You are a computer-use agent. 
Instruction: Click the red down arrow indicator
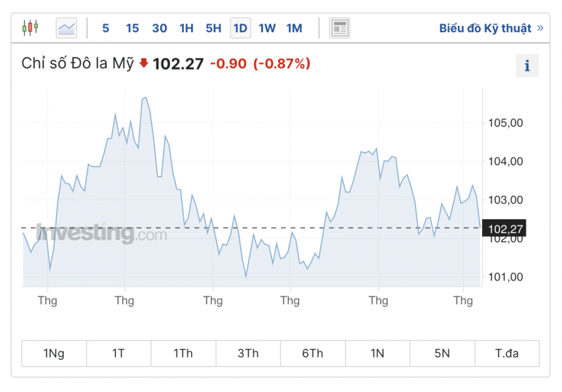pos(144,63)
